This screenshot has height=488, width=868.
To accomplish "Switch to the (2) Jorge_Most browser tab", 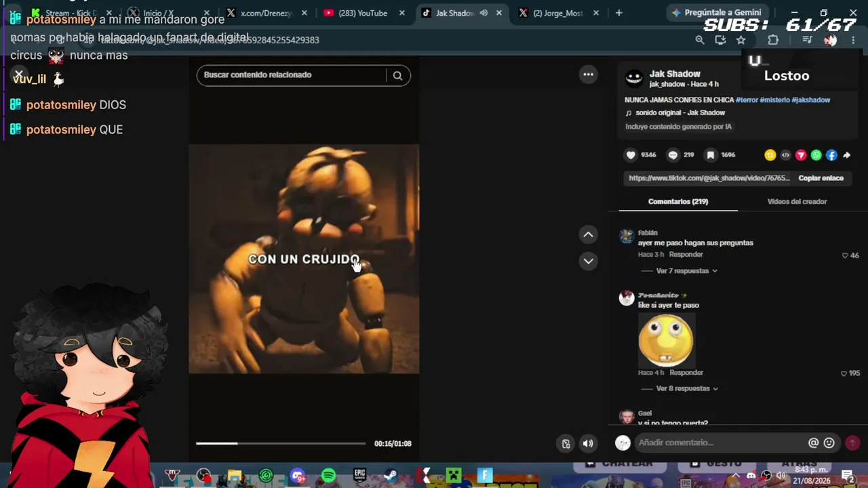I will coord(559,13).
